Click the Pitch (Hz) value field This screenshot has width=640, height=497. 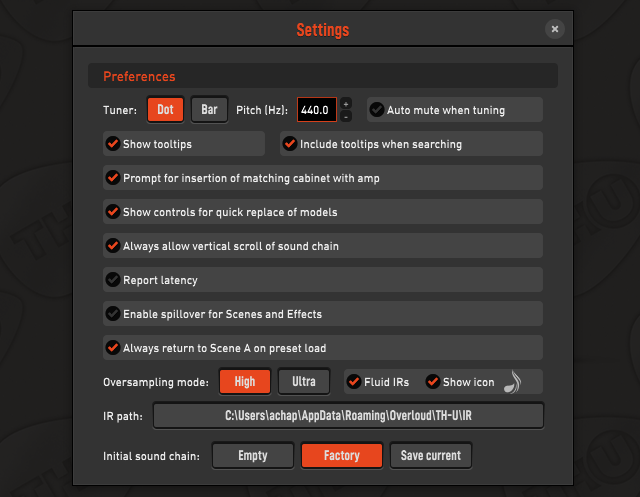317,109
